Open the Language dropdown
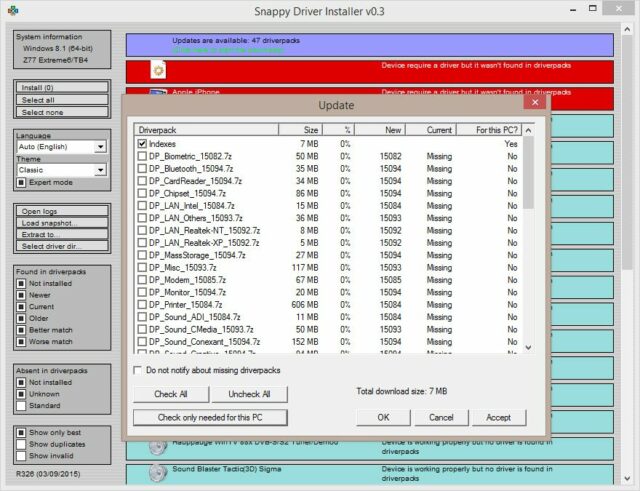Viewport: 640px width, 491px height. (x=100, y=147)
